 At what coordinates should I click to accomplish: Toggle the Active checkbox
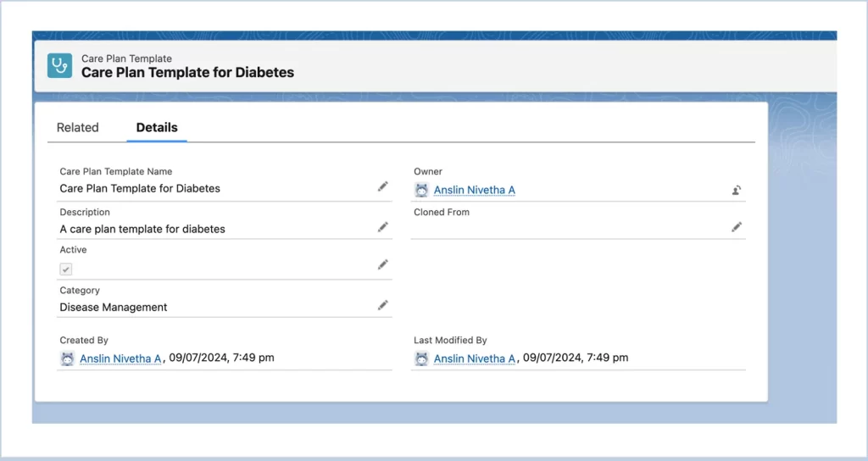tap(66, 269)
